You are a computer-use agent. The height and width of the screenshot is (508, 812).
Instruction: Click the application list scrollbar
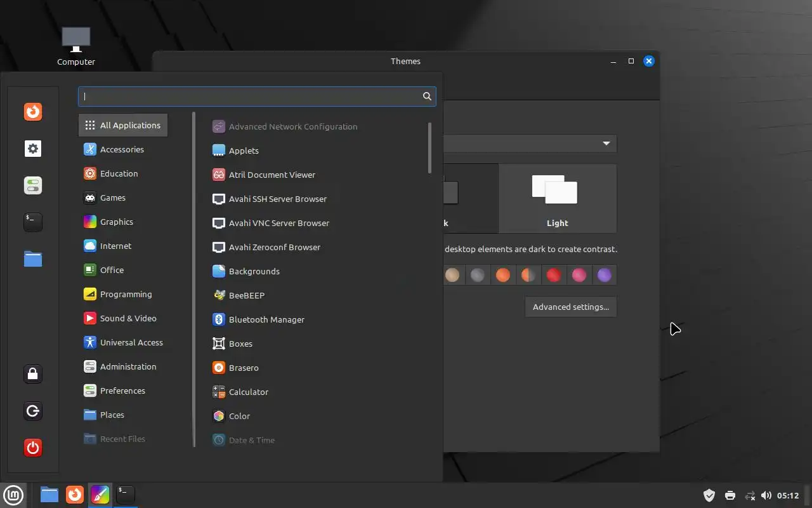coord(430,148)
